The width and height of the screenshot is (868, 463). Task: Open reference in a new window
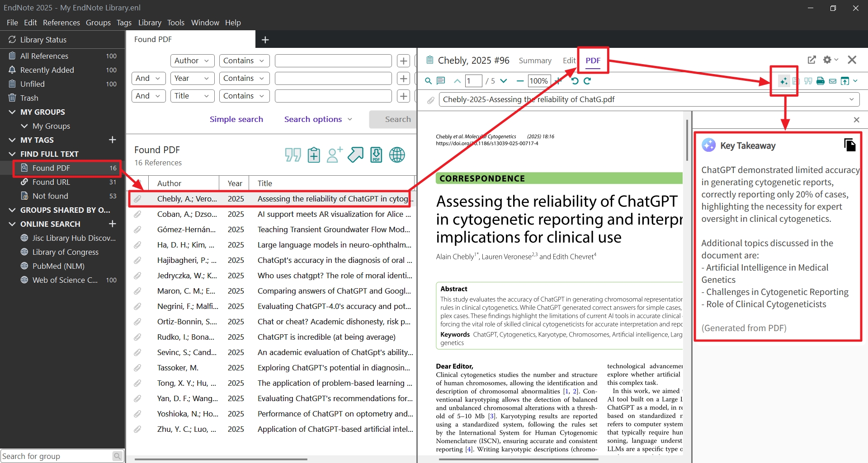click(812, 60)
